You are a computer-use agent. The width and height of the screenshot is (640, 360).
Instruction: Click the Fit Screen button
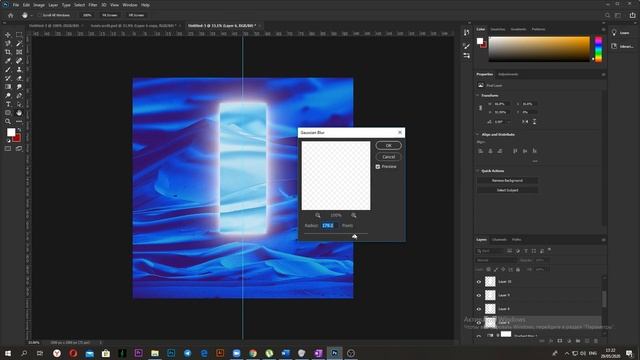click(x=110, y=15)
